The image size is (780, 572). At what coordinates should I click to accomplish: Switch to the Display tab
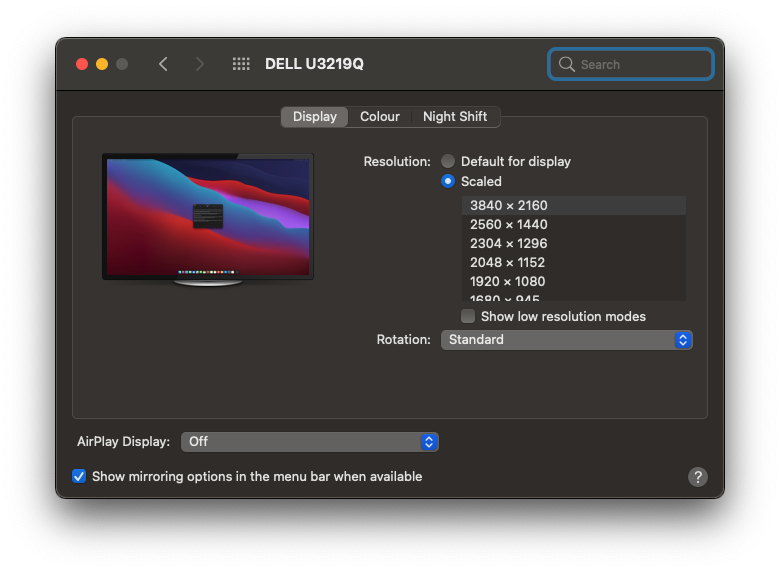click(x=314, y=117)
